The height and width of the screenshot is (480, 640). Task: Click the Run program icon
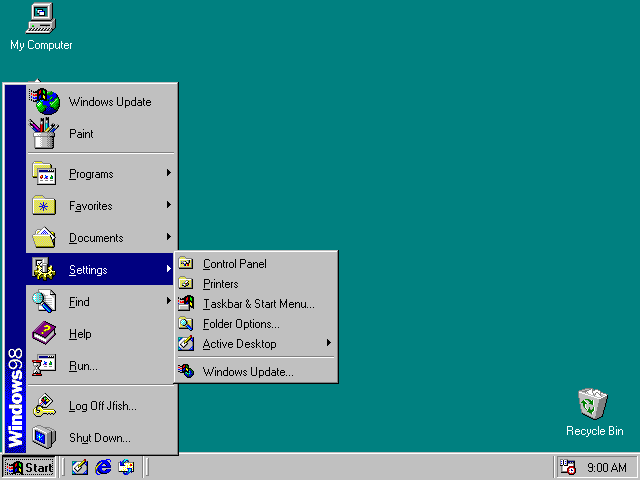pyautogui.click(x=44, y=365)
